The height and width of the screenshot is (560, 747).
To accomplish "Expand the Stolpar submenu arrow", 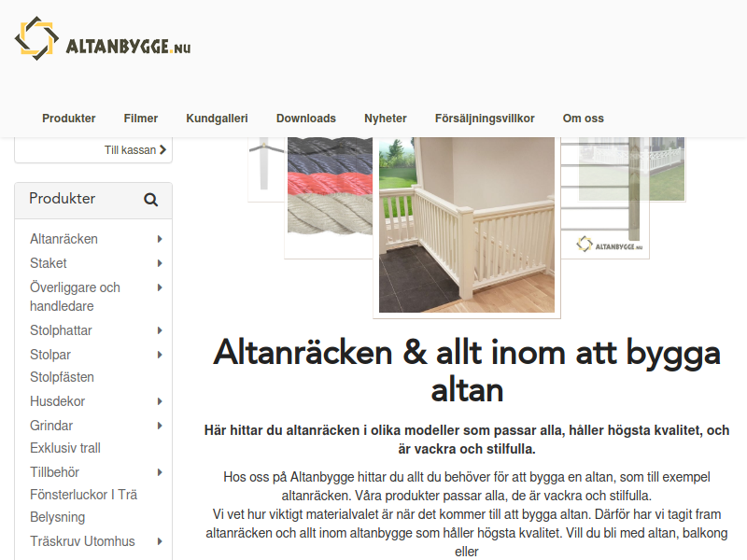I will point(160,355).
